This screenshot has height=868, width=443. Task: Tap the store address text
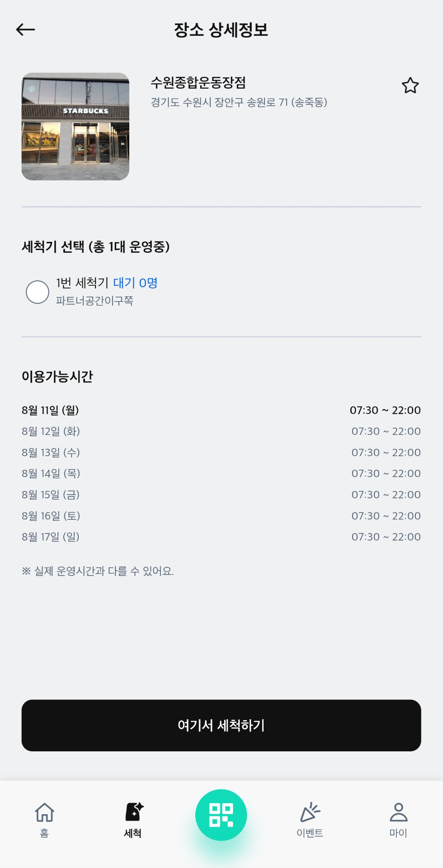coord(239,103)
